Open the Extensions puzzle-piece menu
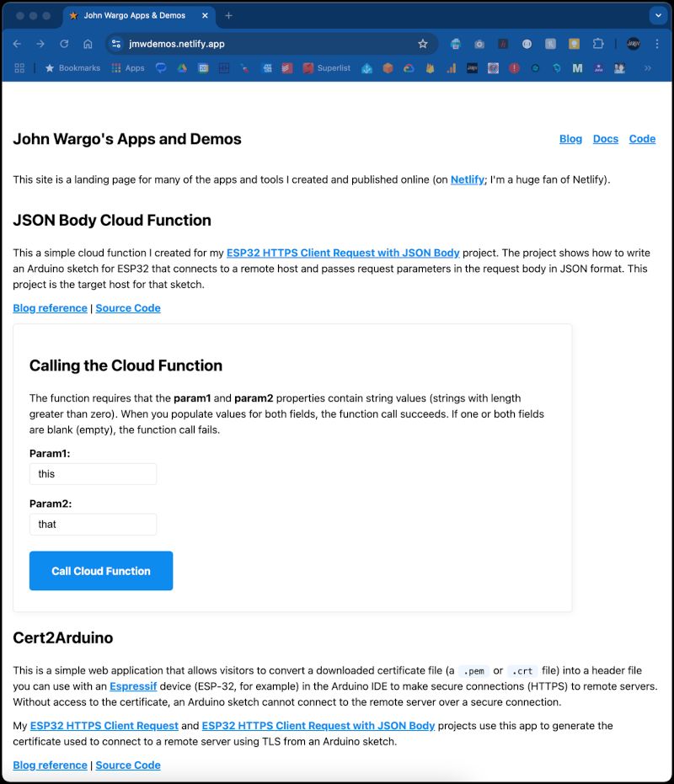This screenshot has height=784, width=674. click(x=598, y=44)
